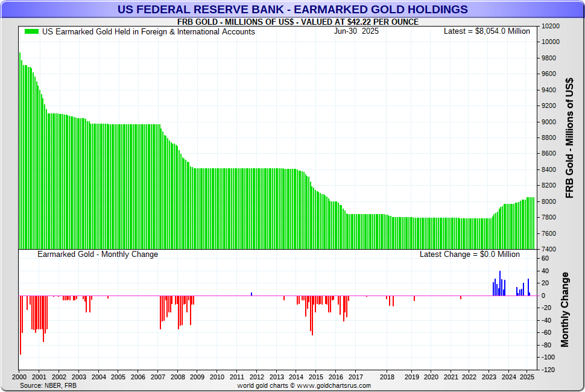The height and width of the screenshot is (392, 585).
Task: Click the 2021 x-axis year label
Action: [x=451, y=377]
